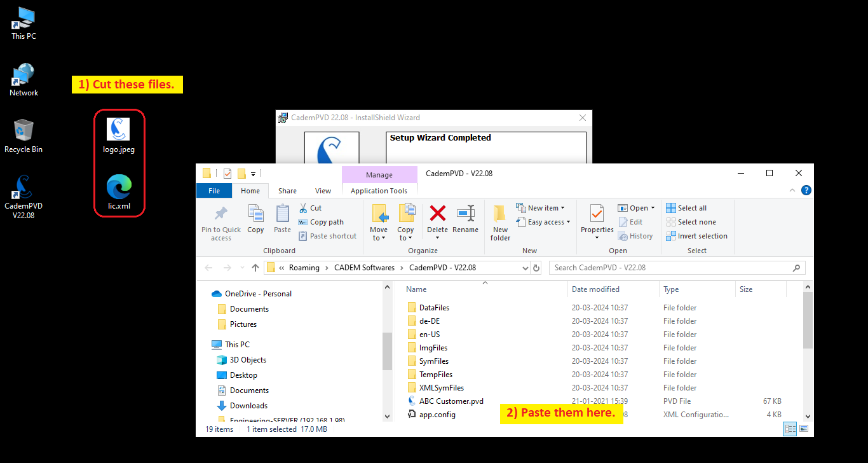Click Roaming in the address breadcrumb
This screenshot has height=463, width=868.
[x=304, y=268]
